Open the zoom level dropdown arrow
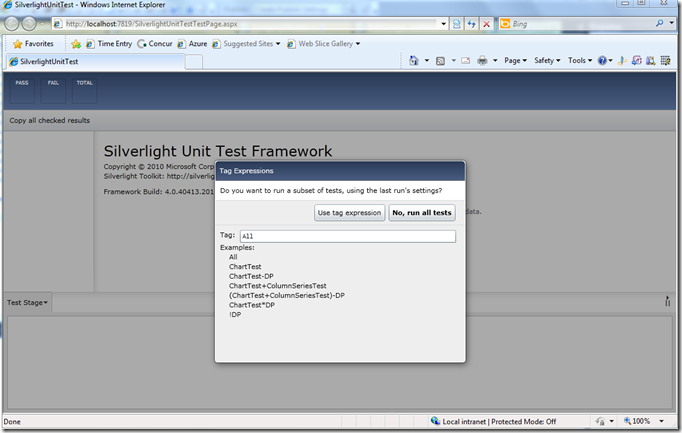682x433 pixels. [662, 421]
